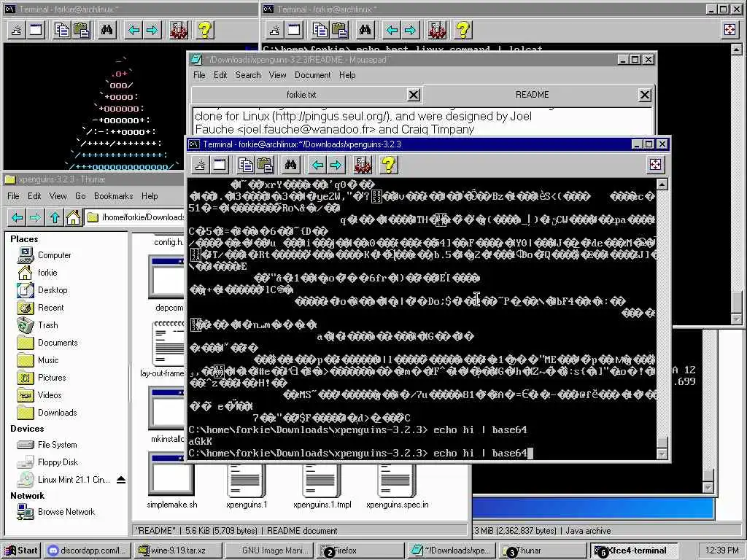Go to next tab in the xpenguins-3.2.3 terminal
This screenshot has width=747, height=560.
pyautogui.click(x=336, y=165)
